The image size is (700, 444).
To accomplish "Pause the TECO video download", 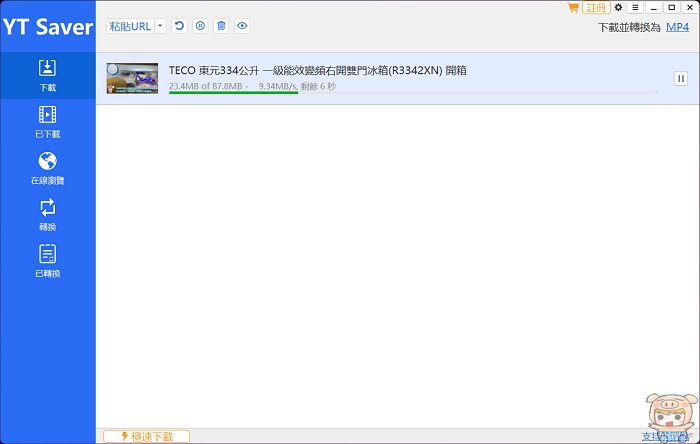I will click(681, 79).
